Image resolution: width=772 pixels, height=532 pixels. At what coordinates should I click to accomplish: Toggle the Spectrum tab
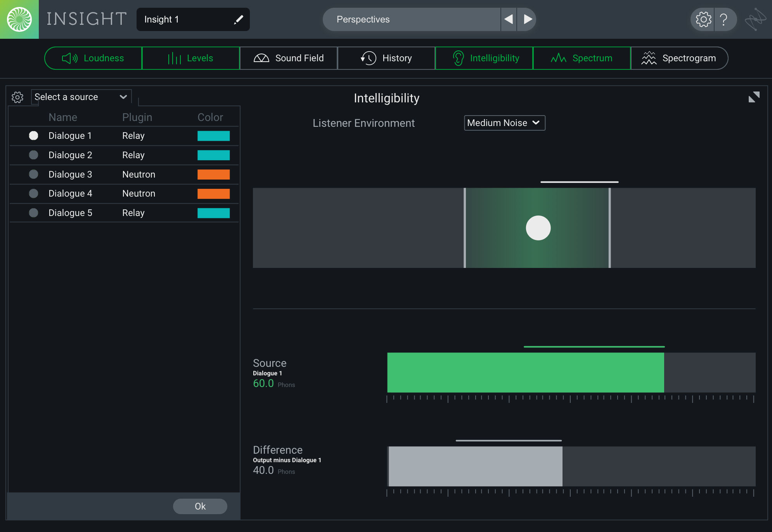click(582, 58)
